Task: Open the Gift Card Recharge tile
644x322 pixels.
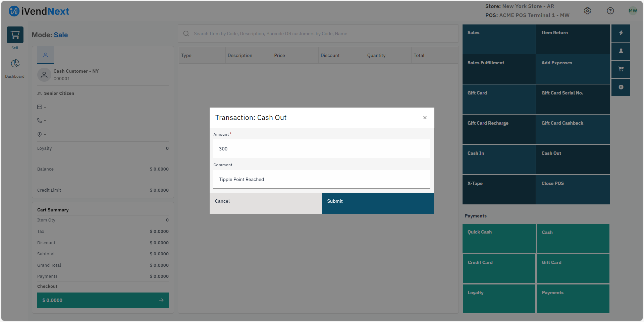Action: coord(499,130)
